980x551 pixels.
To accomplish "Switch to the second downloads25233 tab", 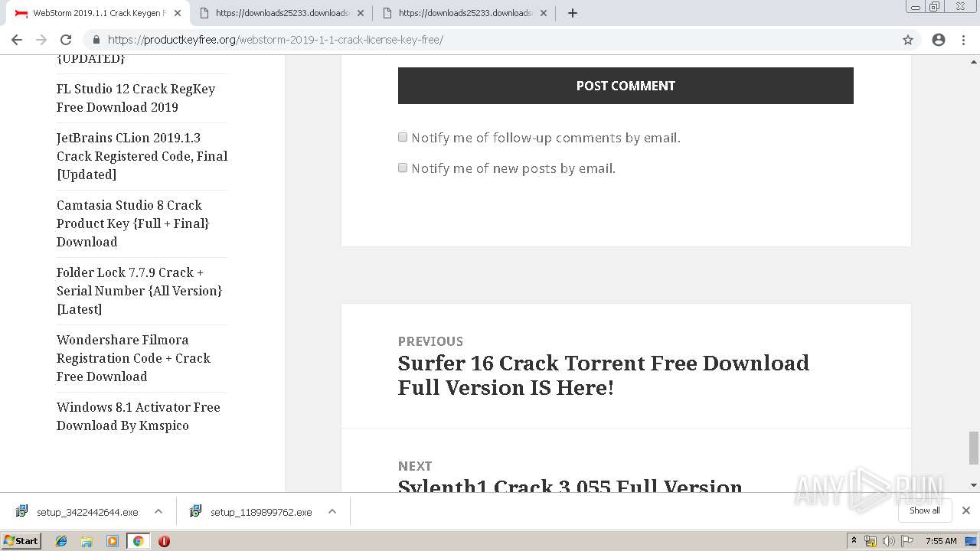I will click(281, 13).
